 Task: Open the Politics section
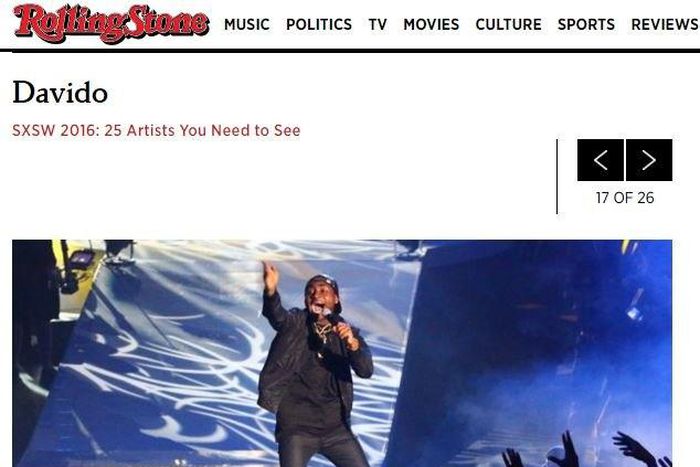coord(319,25)
